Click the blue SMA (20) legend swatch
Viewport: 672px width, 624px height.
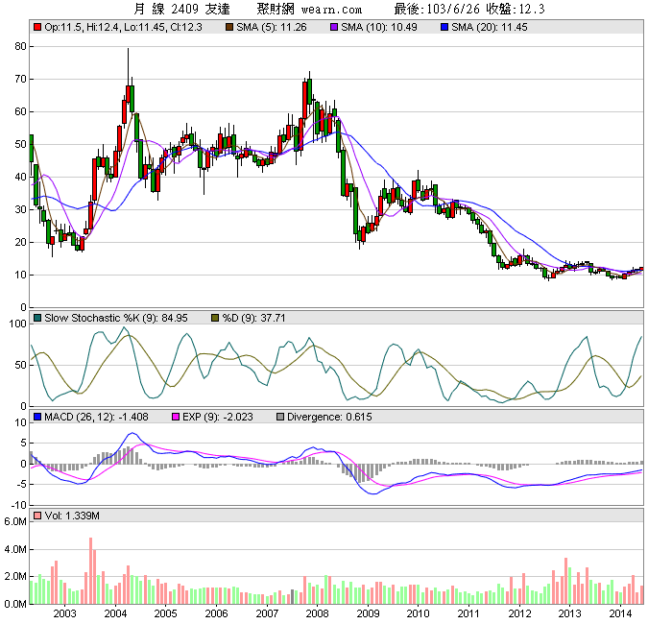pos(444,27)
